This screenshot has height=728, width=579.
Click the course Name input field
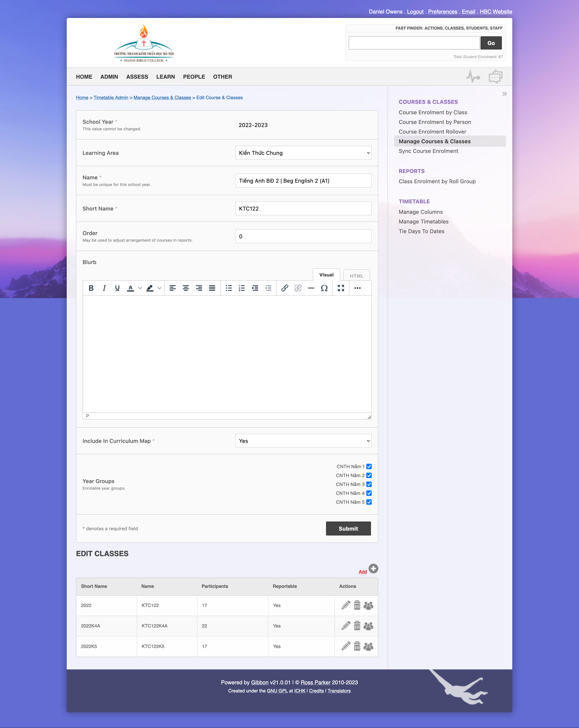303,181
